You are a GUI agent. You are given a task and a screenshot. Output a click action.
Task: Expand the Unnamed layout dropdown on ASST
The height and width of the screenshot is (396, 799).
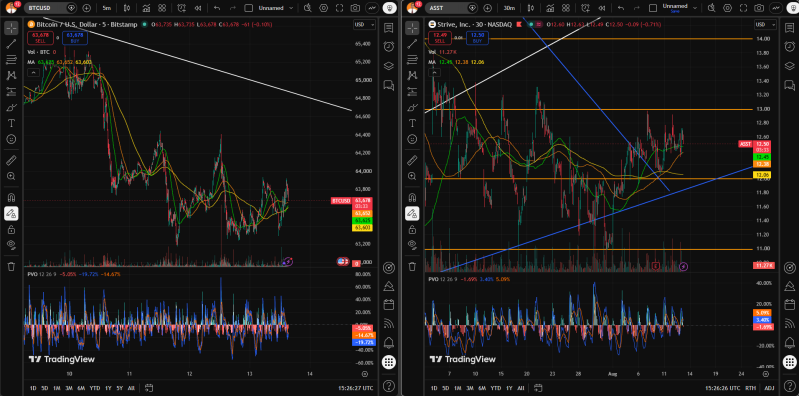(x=691, y=8)
